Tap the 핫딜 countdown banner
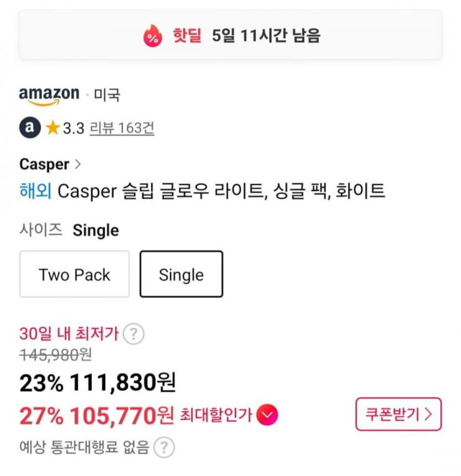The height and width of the screenshot is (476, 461). coord(230,35)
